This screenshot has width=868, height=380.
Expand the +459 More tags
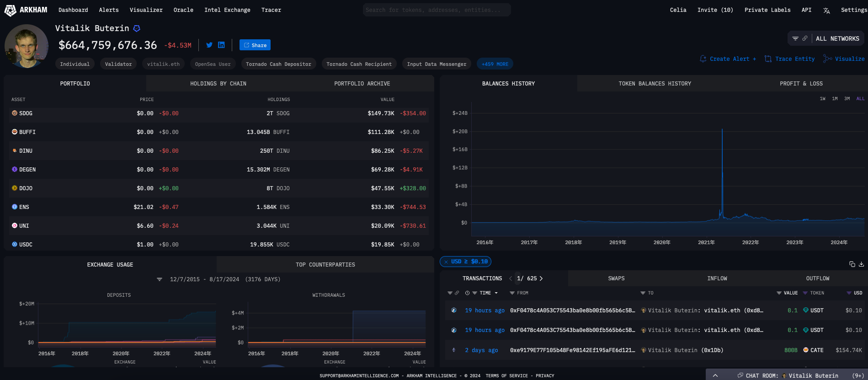[x=495, y=64]
